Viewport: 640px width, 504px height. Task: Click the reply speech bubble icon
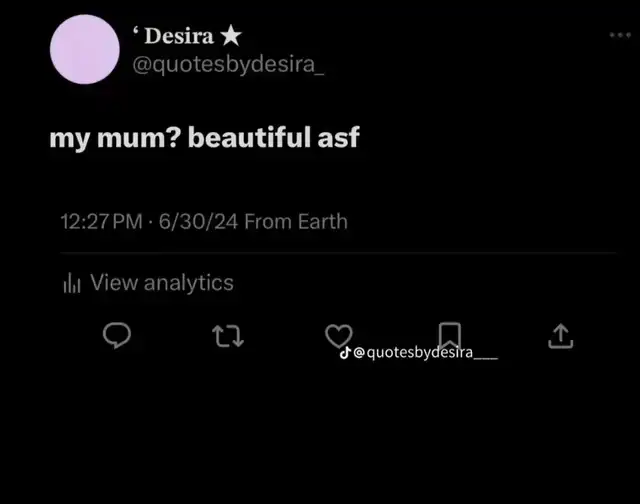tap(118, 337)
